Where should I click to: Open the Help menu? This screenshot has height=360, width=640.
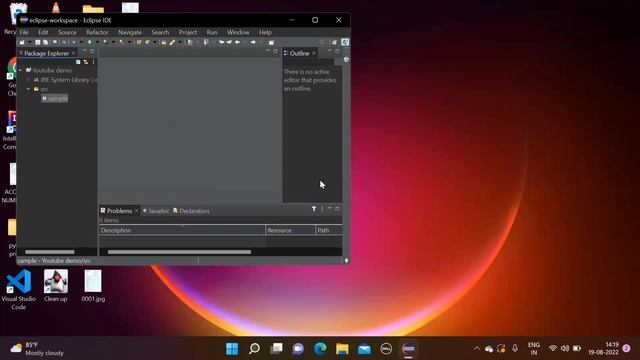[265, 32]
